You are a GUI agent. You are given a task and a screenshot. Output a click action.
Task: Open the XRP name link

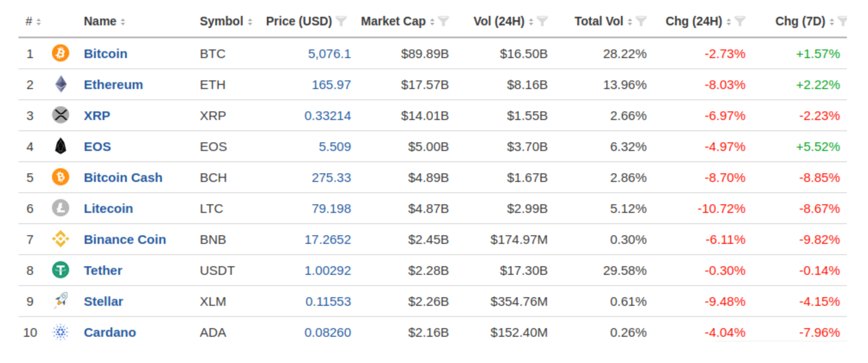click(97, 115)
